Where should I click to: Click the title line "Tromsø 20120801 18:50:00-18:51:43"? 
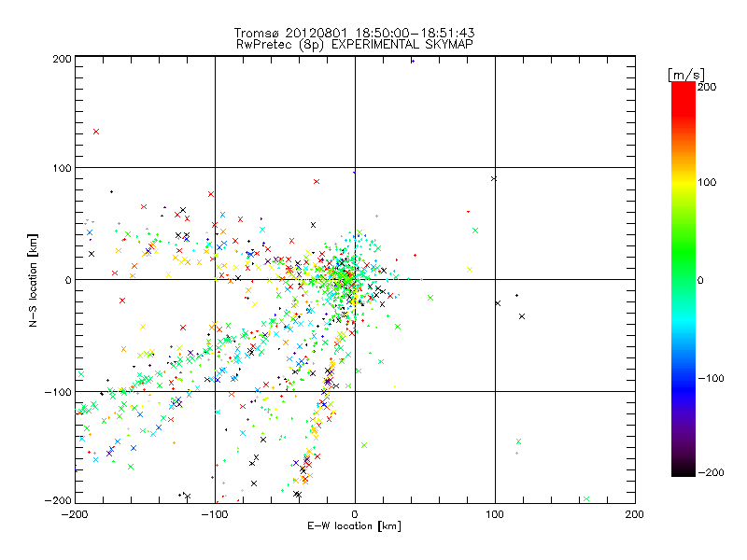point(354,33)
